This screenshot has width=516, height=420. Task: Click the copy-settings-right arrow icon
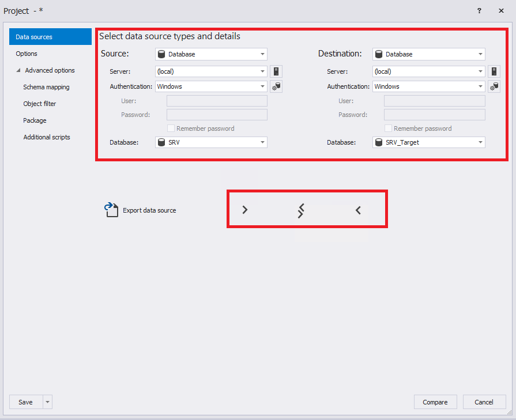pyautogui.click(x=244, y=210)
